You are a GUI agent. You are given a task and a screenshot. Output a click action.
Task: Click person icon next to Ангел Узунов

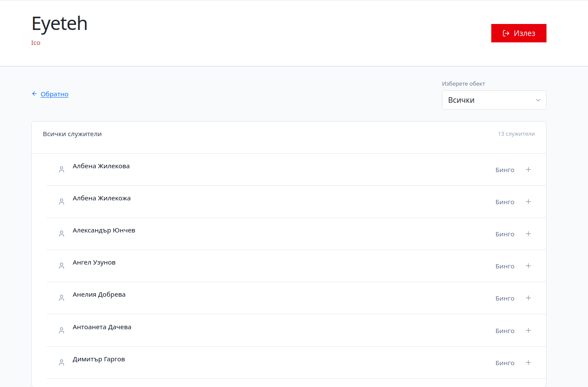[62, 266]
